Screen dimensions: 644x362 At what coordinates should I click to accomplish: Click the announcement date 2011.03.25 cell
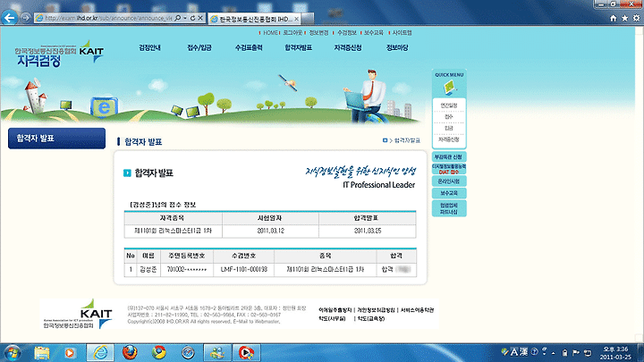(x=368, y=232)
